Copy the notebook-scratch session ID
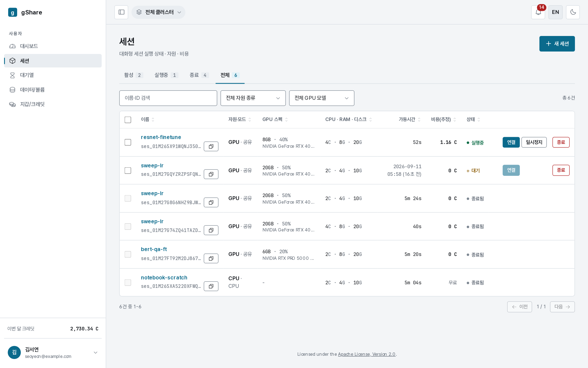 click(211, 286)
